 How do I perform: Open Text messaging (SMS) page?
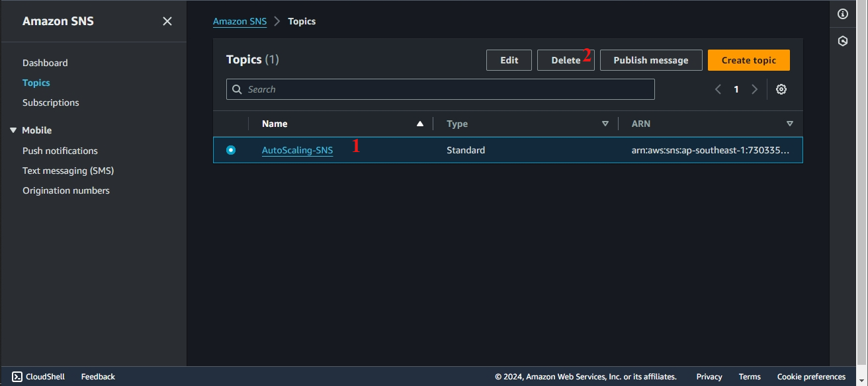tap(68, 171)
